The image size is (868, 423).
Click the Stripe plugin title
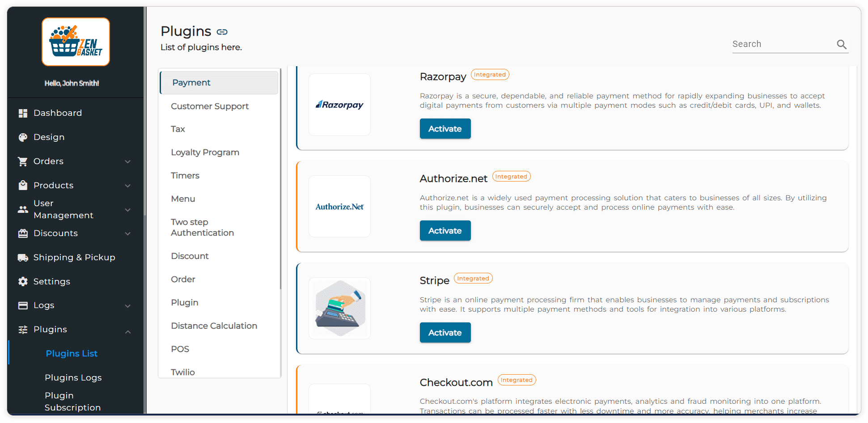[435, 281]
